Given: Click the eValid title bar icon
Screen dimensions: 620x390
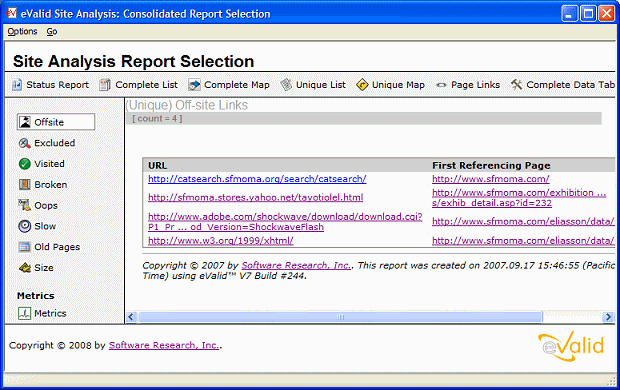Looking at the screenshot, I should 11,13.
